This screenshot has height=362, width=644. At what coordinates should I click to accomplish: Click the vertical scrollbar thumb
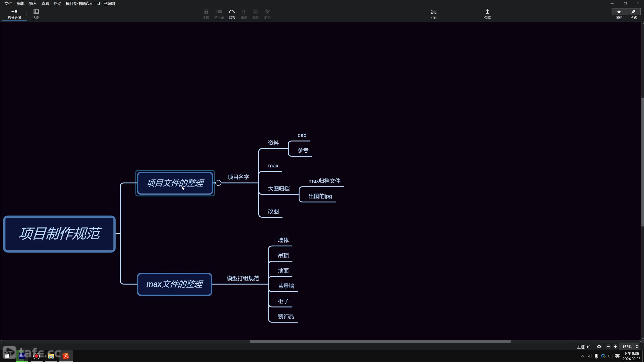[x=642, y=162]
